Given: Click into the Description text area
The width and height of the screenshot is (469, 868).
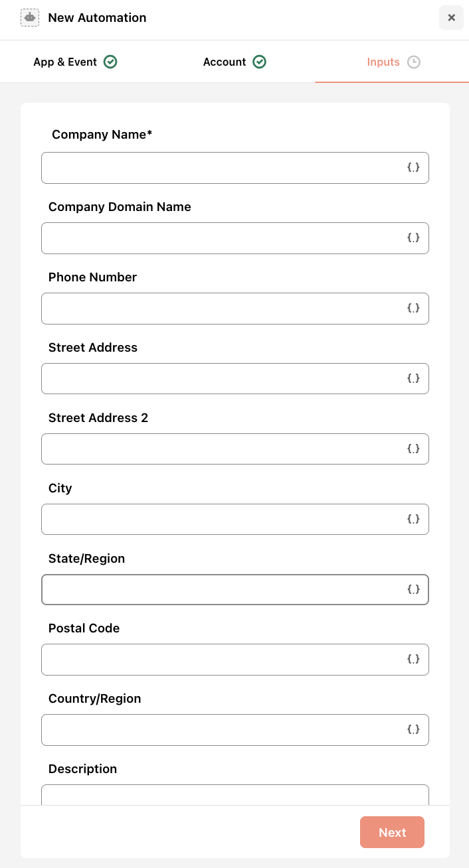Looking at the screenshot, I should tap(235, 795).
